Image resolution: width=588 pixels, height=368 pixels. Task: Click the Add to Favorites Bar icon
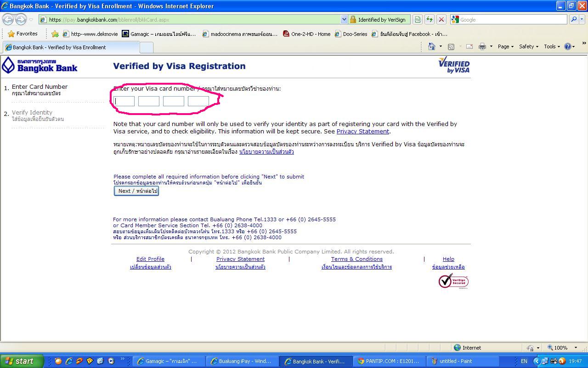(55, 34)
